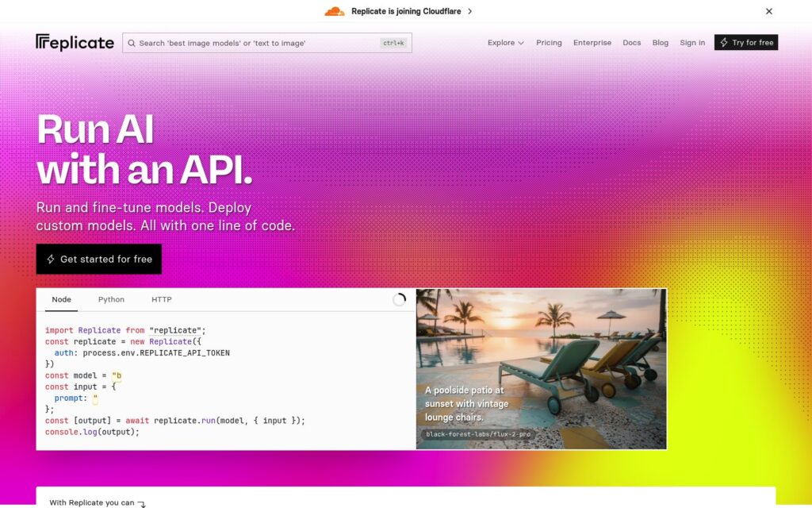This screenshot has width=812, height=508.
Task: Open the poolside patio example image
Action: (541, 369)
